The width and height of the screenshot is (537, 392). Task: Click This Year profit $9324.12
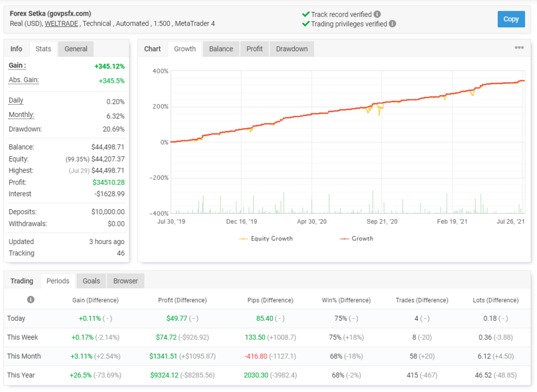click(x=165, y=375)
